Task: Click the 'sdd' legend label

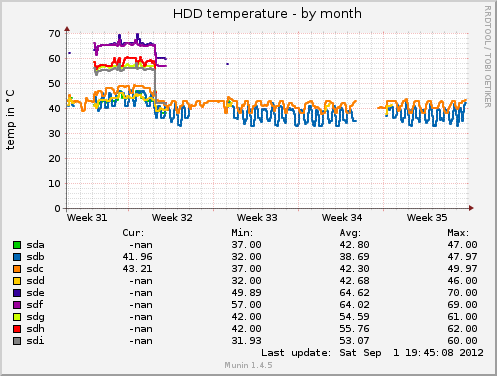Action: [35, 281]
